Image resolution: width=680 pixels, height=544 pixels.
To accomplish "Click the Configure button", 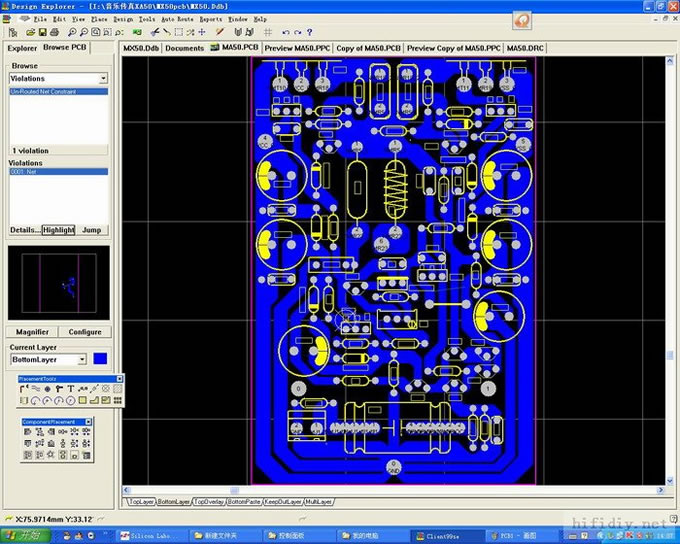I will [85, 332].
